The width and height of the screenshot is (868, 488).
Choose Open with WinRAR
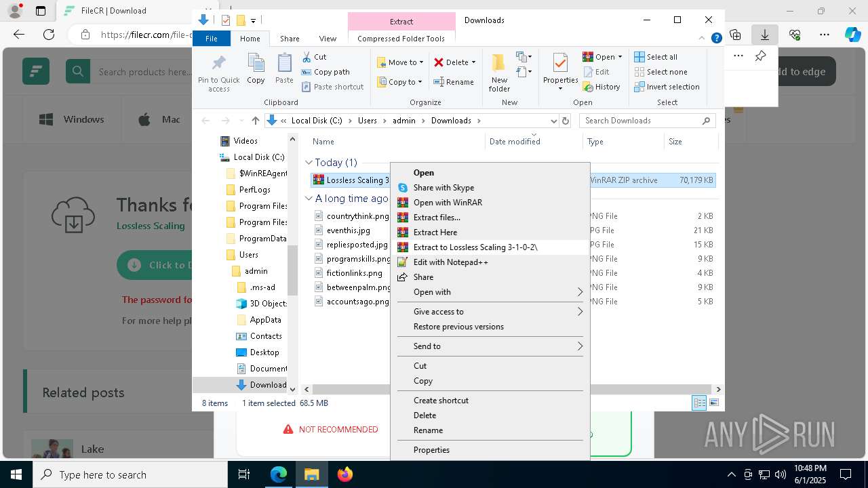click(x=491, y=203)
